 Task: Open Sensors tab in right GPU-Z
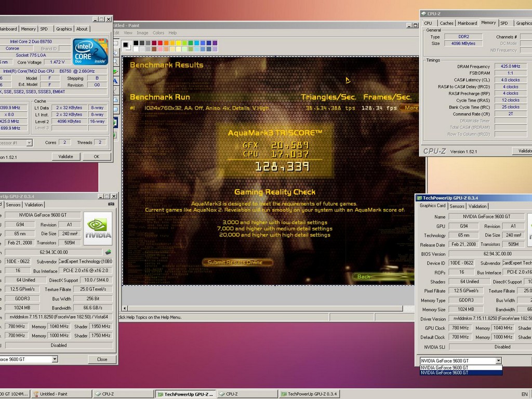pyautogui.click(x=457, y=206)
